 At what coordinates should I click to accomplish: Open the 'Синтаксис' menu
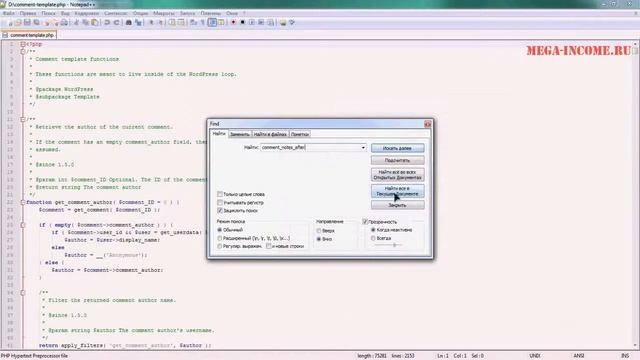[x=116, y=13]
